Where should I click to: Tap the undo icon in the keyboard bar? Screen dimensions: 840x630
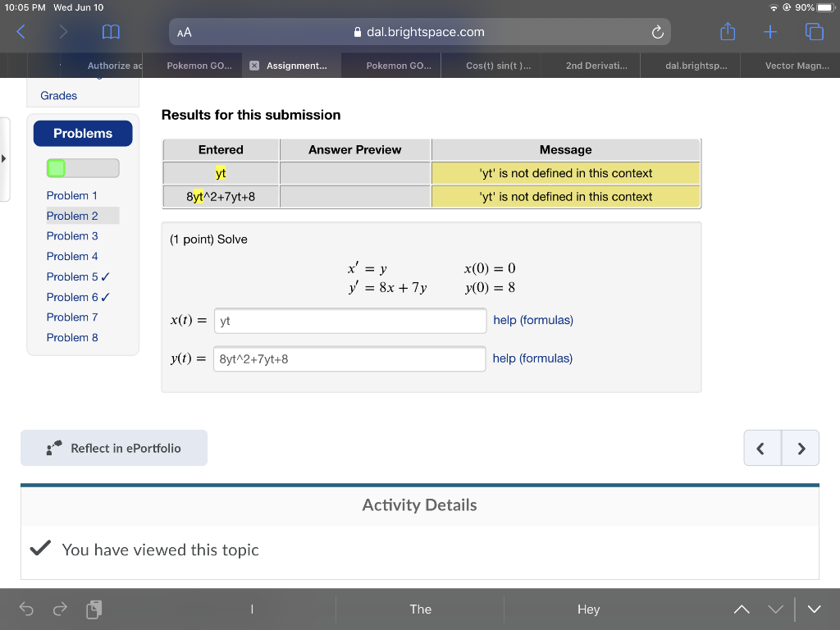click(x=25, y=609)
